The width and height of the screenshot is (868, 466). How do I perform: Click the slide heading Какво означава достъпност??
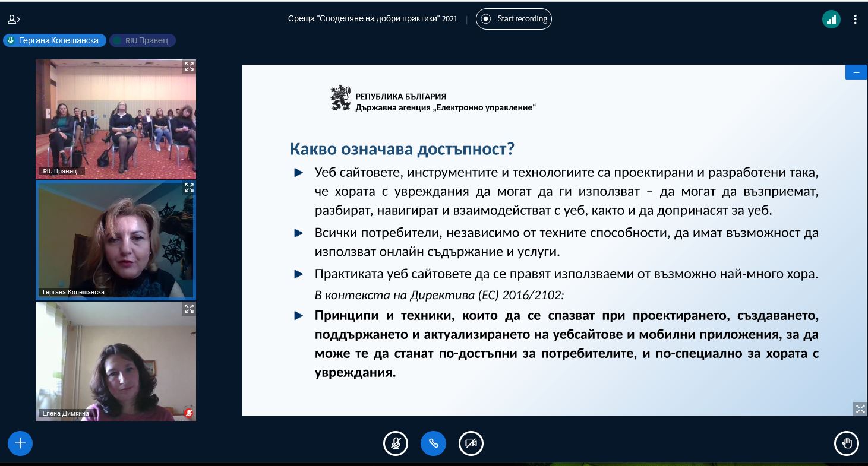[402, 148]
